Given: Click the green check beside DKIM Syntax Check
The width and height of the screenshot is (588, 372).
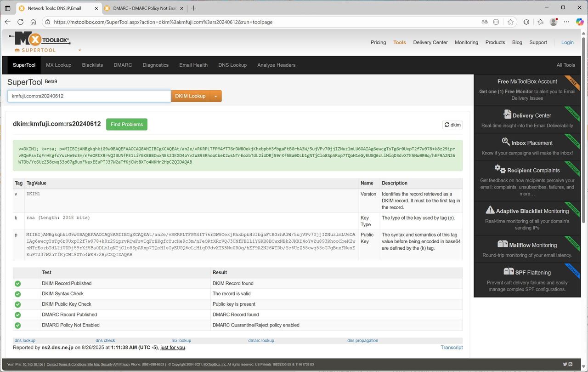Looking at the screenshot, I should tap(18, 294).
